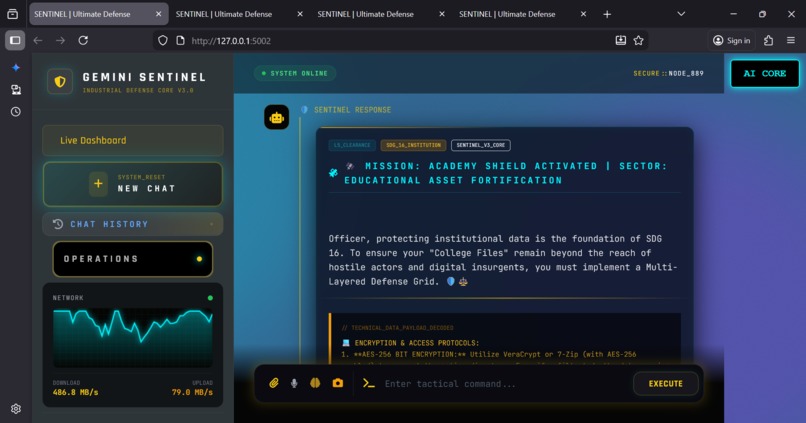Click the plus icon in New Chat

tap(98, 184)
